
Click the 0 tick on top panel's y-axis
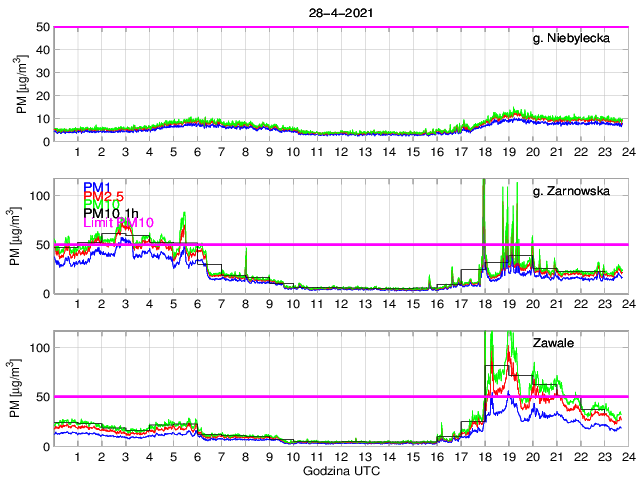[x=45, y=142]
